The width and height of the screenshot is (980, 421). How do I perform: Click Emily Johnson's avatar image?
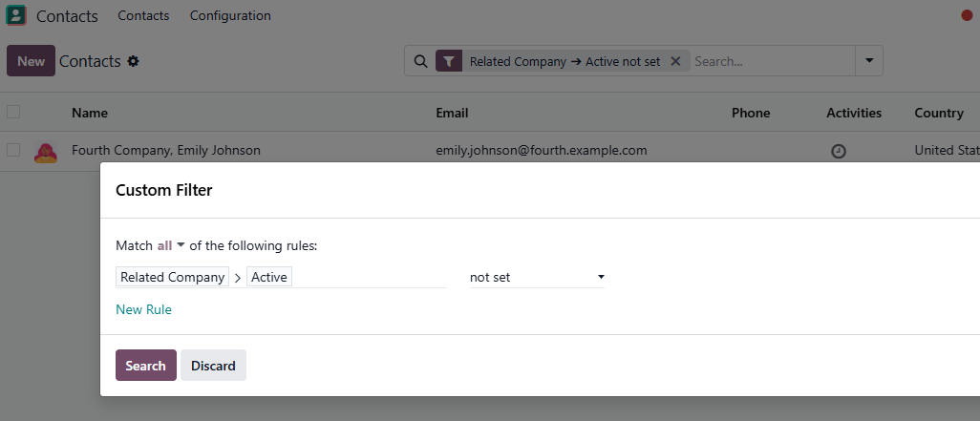pos(45,151)
